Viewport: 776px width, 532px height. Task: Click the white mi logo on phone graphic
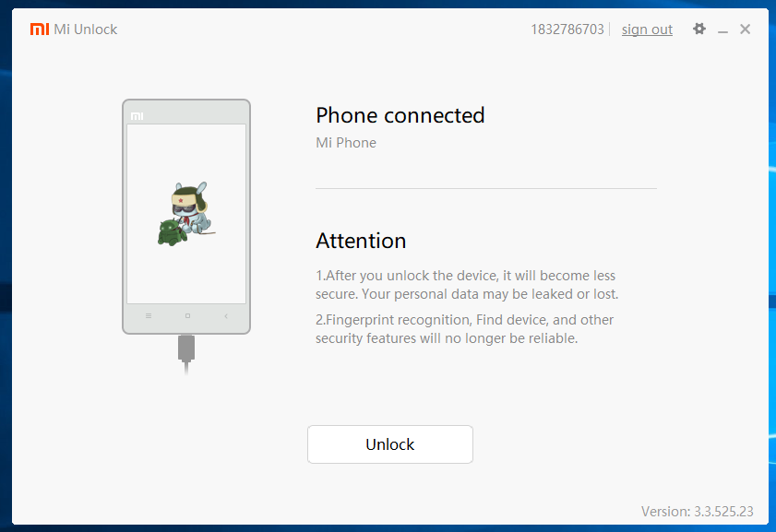tap(137, 116)
